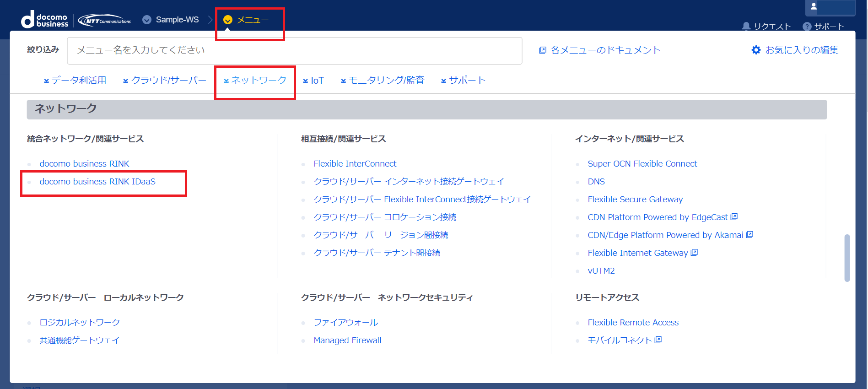Open Flexible Internet Gateway

(638, 253)
